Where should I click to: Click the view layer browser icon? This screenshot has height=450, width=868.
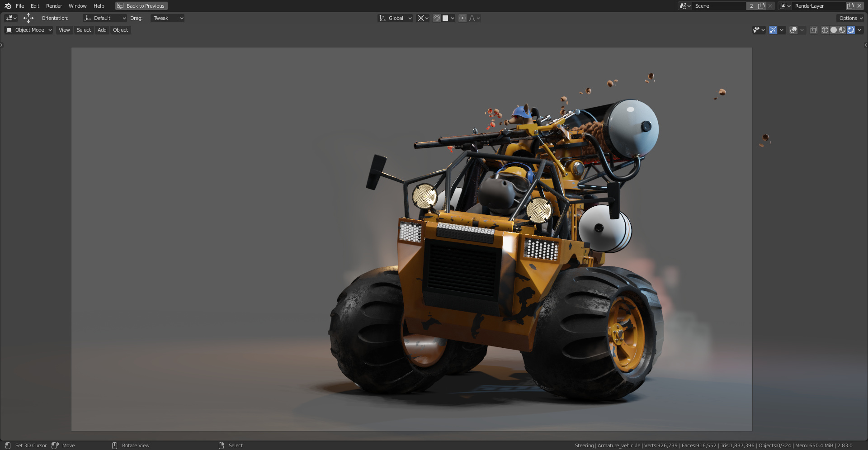click(785, 6)
